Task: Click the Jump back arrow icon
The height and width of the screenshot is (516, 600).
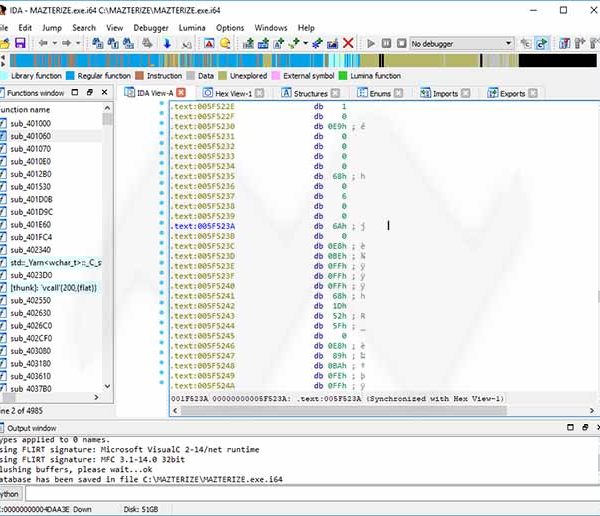Action: coord(42,43)
